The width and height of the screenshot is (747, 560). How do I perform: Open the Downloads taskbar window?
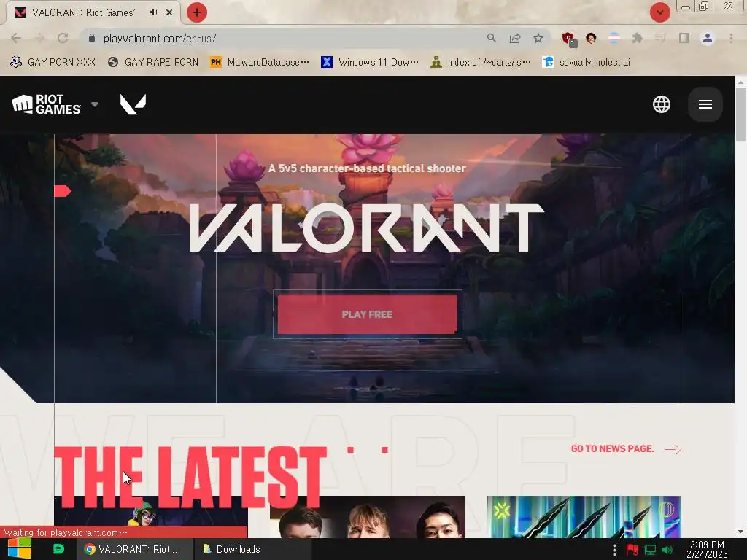pyautogui.click(x=252, y=549)
